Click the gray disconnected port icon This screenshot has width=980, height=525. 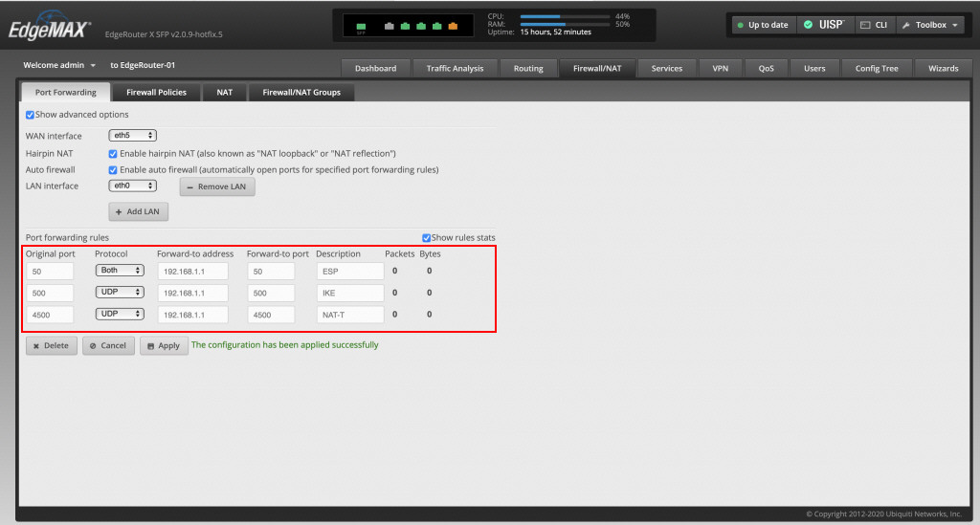(389, 26)
